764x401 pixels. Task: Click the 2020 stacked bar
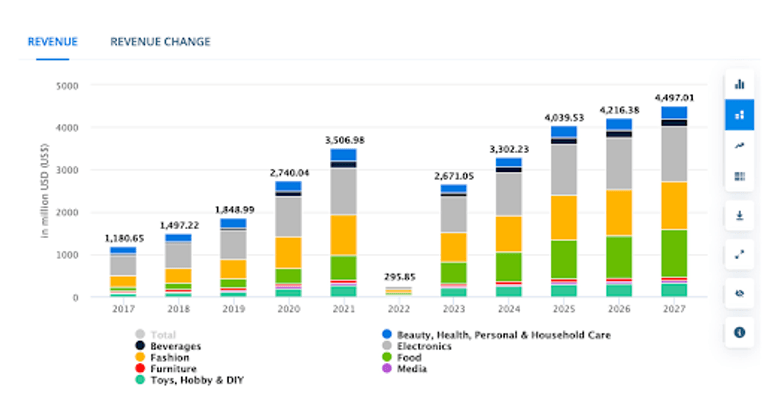click(x=288, y=239)
